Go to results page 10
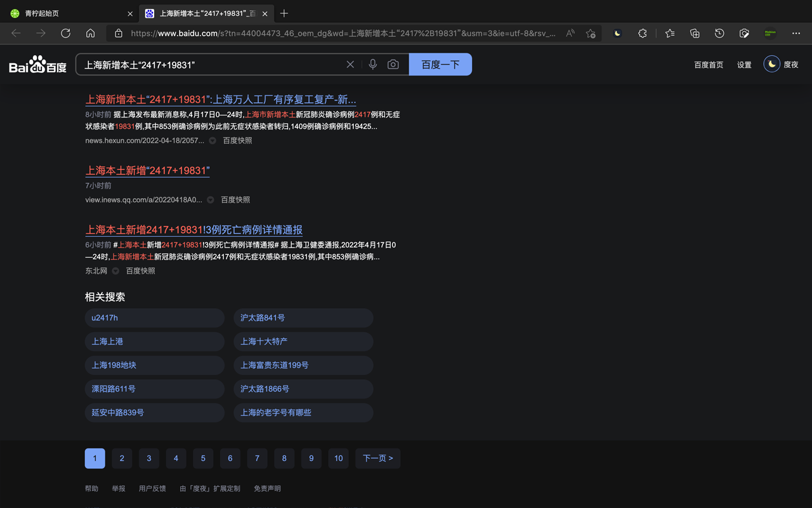Screen dimensions: 812x508 338,458
